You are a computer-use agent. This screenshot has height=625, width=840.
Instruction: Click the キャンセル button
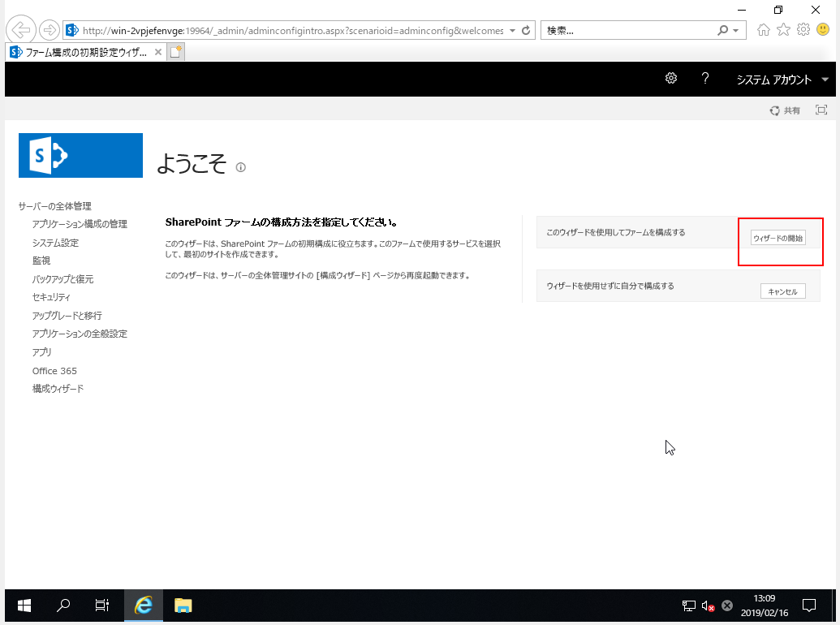pos(782,291)
